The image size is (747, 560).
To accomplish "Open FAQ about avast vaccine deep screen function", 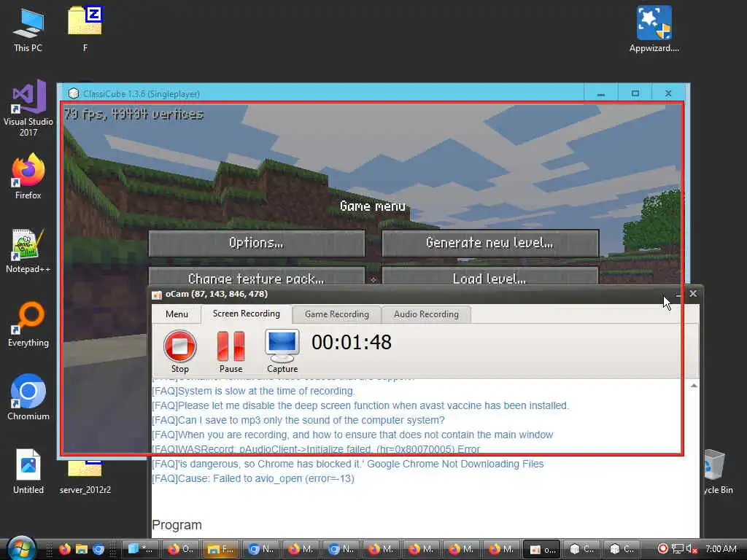I will point(360,405).
